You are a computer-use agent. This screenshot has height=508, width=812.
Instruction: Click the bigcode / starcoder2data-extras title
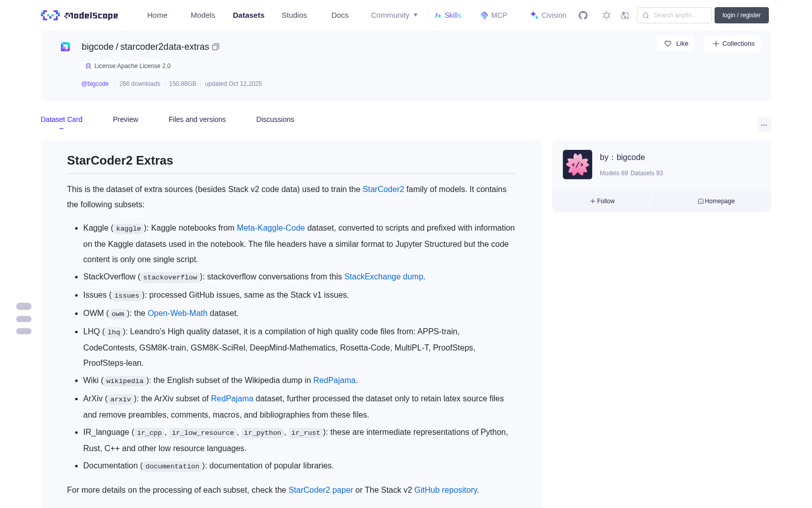[x=145, y=47]
